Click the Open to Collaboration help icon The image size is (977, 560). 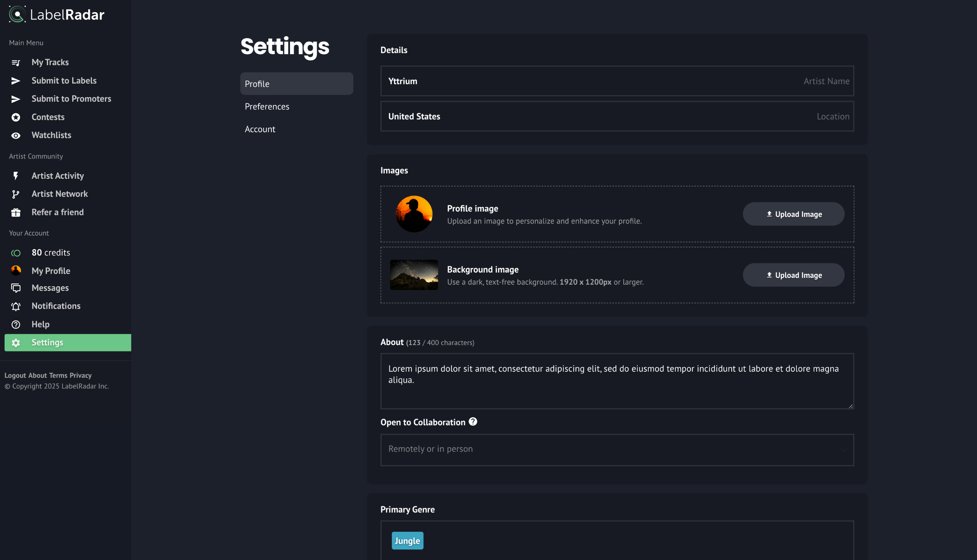click(473, 422)
